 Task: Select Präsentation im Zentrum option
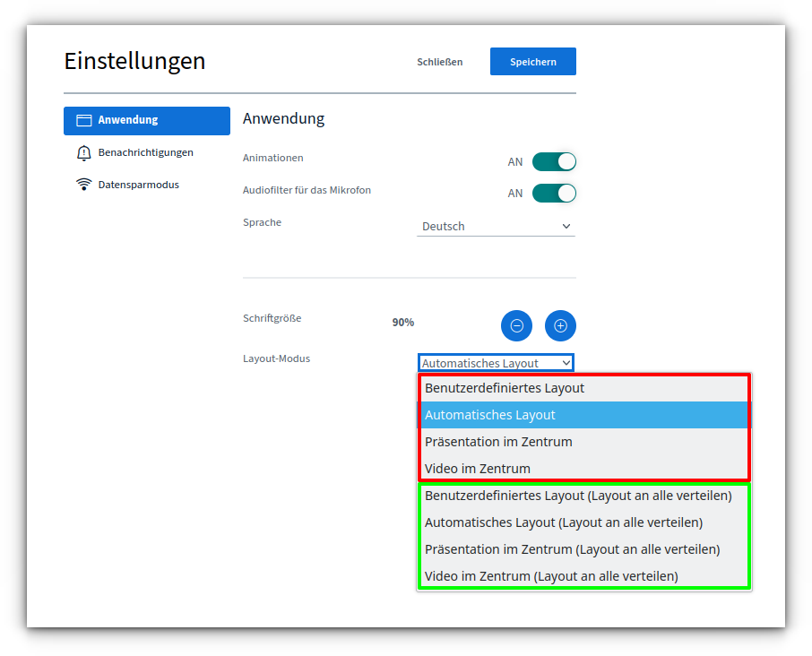click(x=497, y=442)
